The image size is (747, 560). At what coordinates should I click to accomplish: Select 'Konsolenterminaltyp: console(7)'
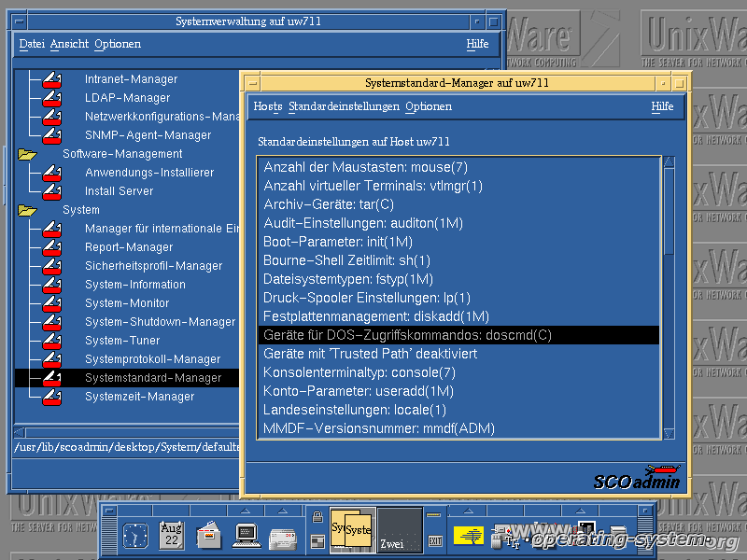pyautogui.click(x=458, y=372)
